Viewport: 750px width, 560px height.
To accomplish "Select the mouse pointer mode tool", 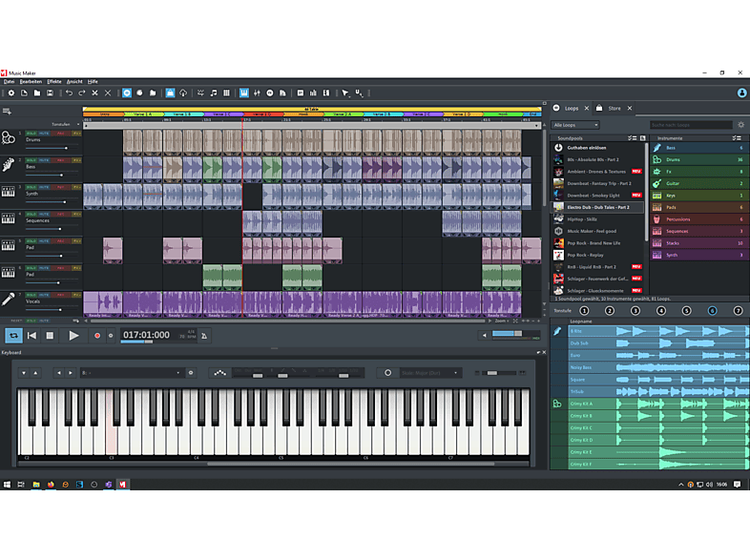I will click(345, 93).
